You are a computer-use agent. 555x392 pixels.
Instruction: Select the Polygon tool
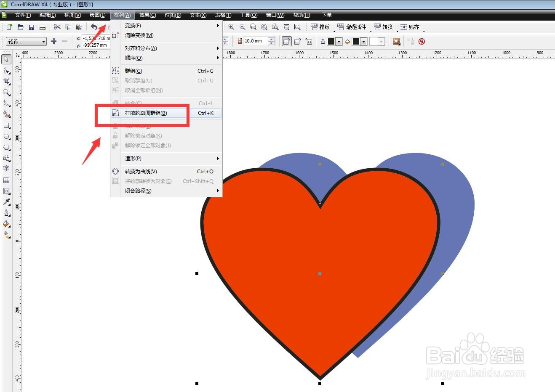click(x=6, y=147)
